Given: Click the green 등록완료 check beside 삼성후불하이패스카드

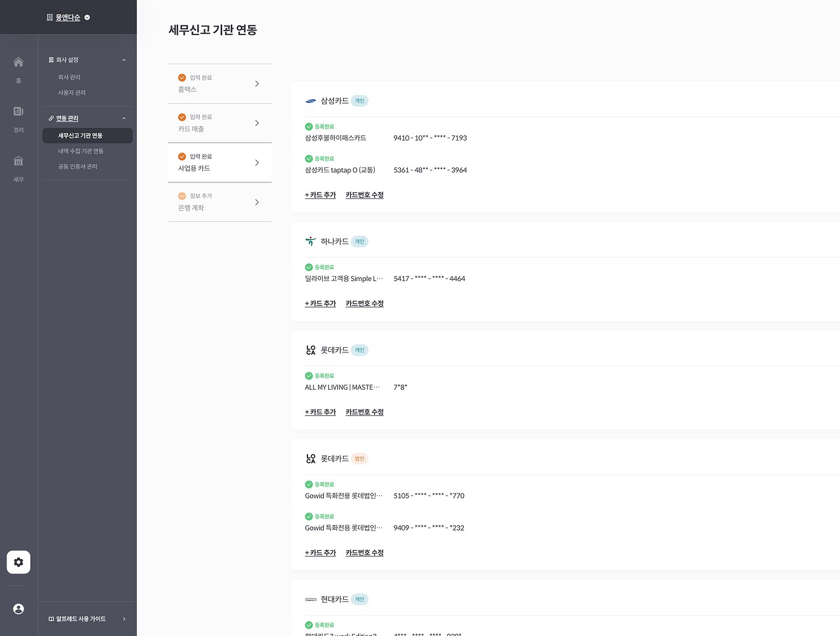Looking at the screenshot, I should (309, 126).
